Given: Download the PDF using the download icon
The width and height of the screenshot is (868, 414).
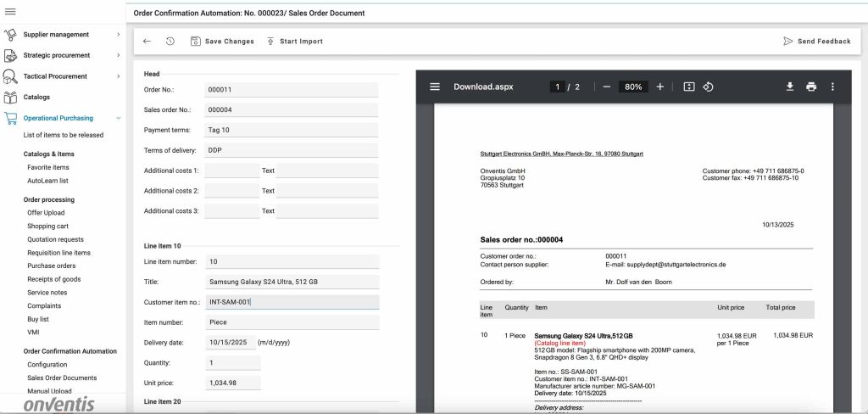Looking at the screenshot, I should (x=789, y=87).
